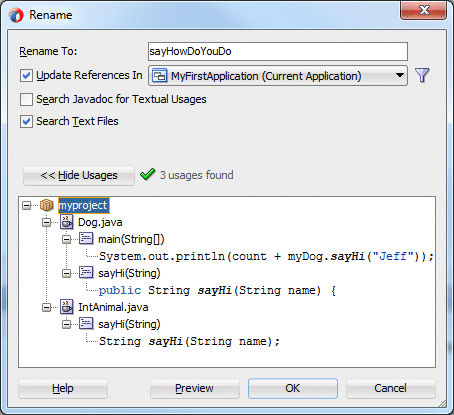Screen dimensions: 454x415
Task: Select the String sayHi(String name); line
Action: pos(189,341)
